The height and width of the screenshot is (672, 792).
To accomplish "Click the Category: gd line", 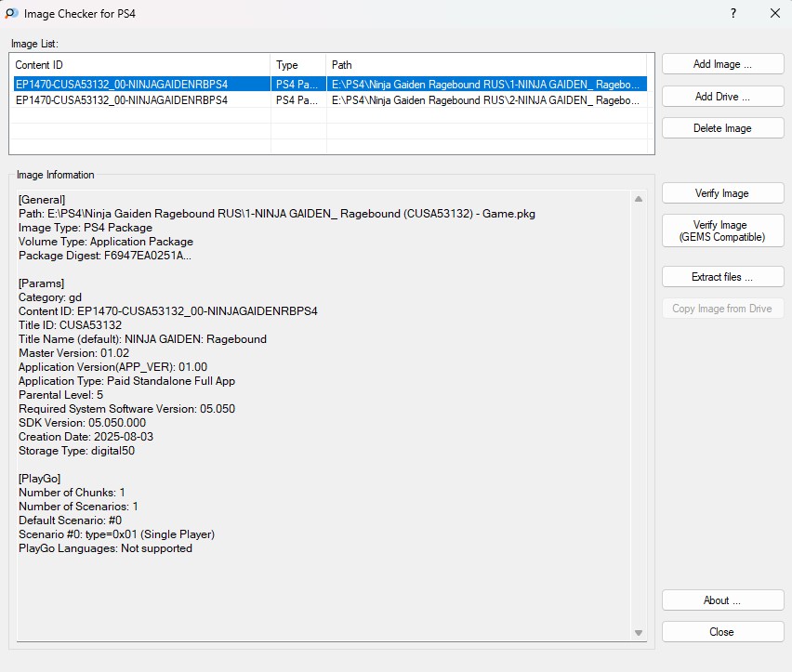I will [50, 297].
